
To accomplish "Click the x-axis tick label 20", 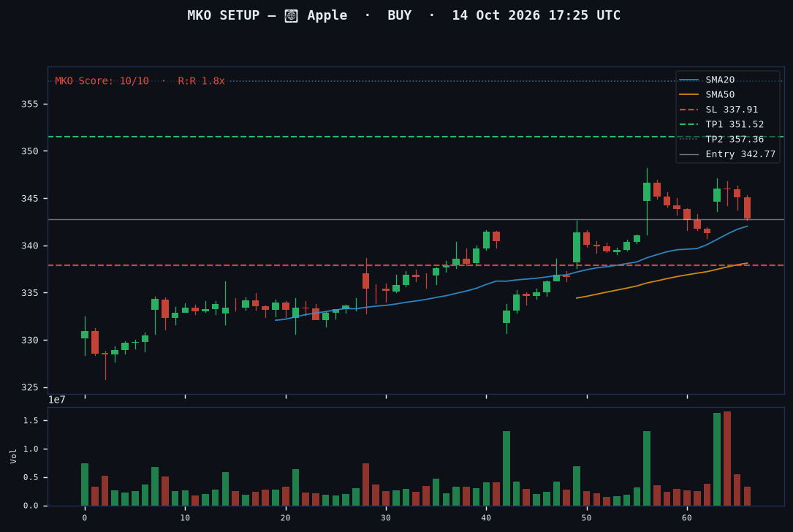I will coord(286,518).
